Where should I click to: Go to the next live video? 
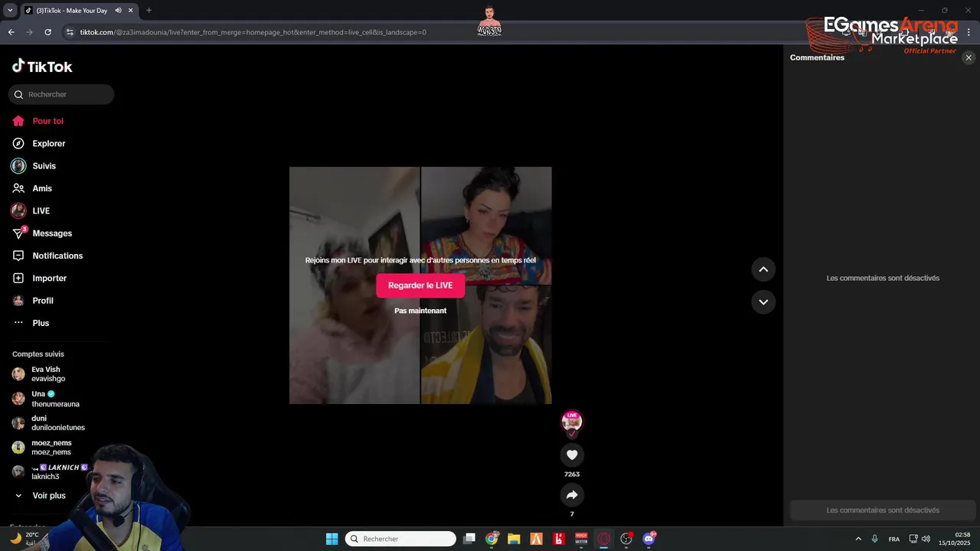(x=763, y=302)
